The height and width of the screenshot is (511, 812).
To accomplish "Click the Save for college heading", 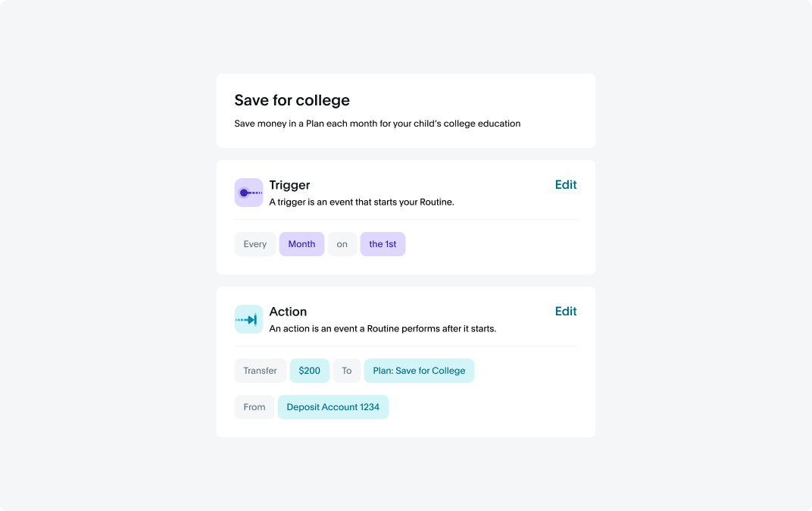I will point(292,100).
